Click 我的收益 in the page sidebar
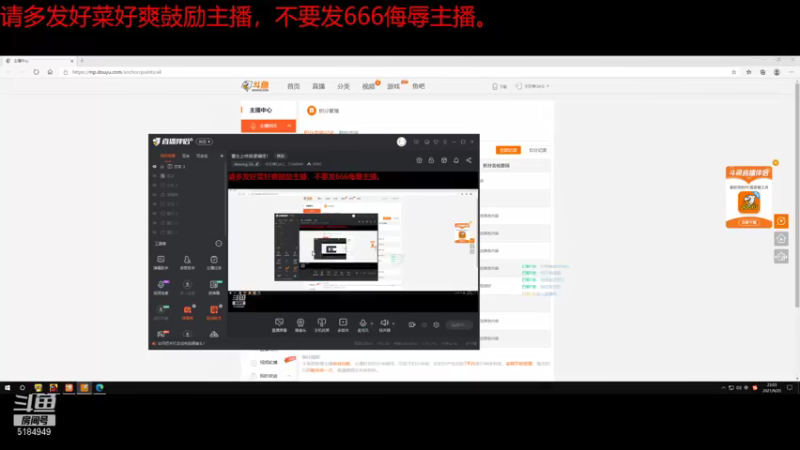Image resolution: width=800 pixels, height=450 pixels. click(x=269, y=376)
